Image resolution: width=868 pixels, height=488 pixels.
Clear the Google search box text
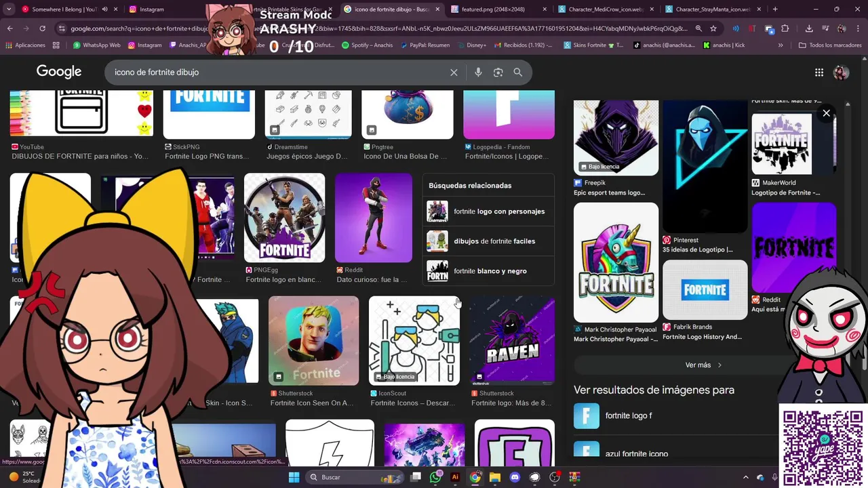(x=454, y=73)
